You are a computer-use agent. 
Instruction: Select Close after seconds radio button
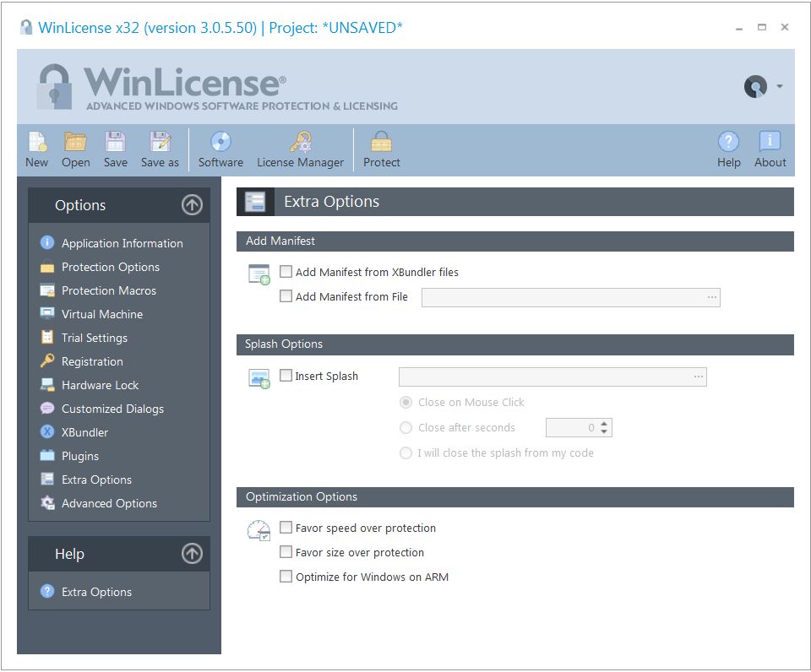tap(406, 427)
